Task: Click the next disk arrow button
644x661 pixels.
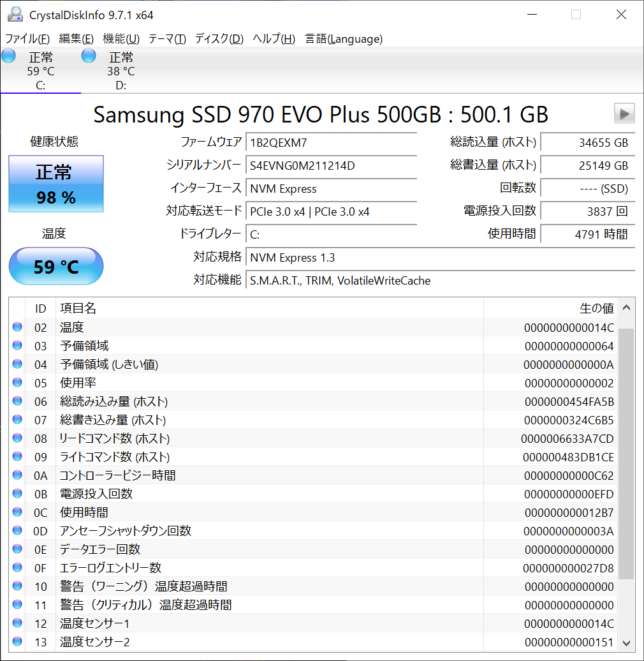Action: click(x=624, y=114)
